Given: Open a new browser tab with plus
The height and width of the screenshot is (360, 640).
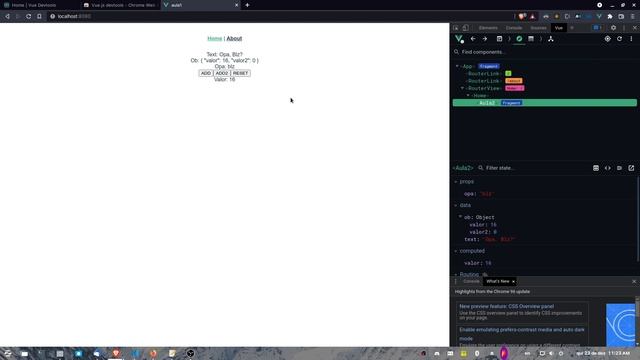Looking at the screenshot, I should coord(247,5).
